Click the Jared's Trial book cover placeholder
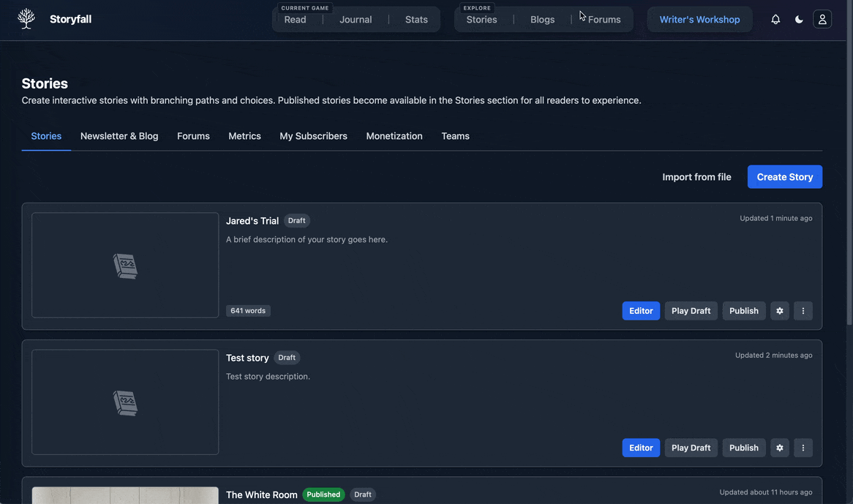 125,266
